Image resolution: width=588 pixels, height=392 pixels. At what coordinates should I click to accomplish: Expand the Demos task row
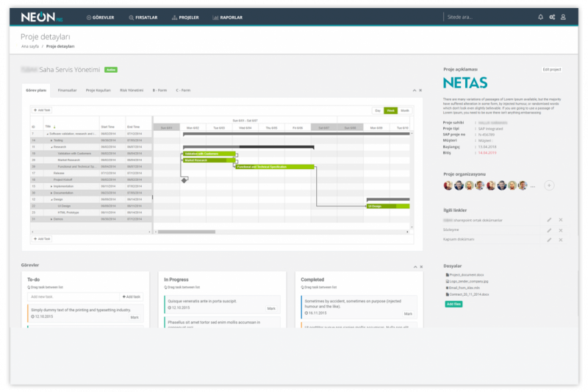pyautogui.click(x=51, y=219)
